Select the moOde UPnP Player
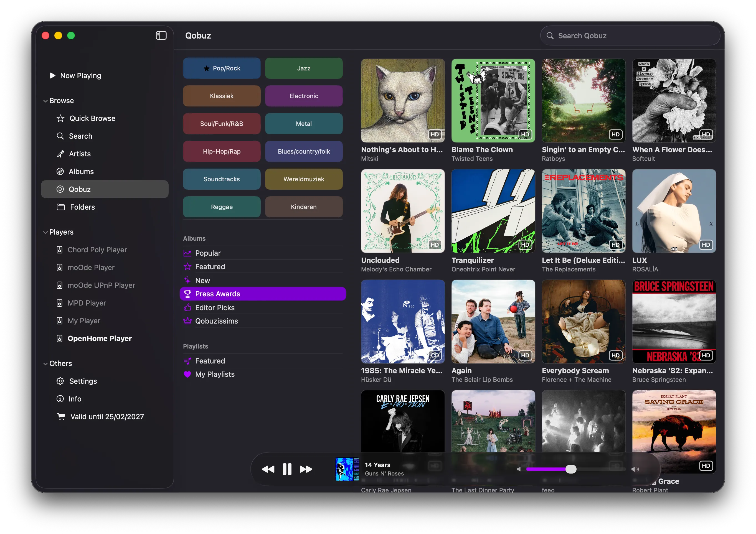Viewport: 756px width, 534px height. coord(101,285)
